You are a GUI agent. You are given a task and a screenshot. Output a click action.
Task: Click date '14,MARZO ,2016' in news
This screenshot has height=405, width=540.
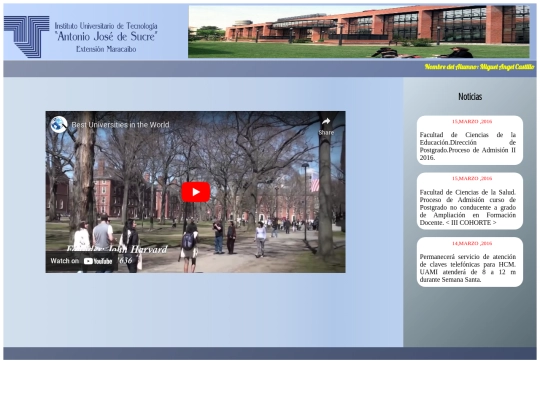click(472, 243)
